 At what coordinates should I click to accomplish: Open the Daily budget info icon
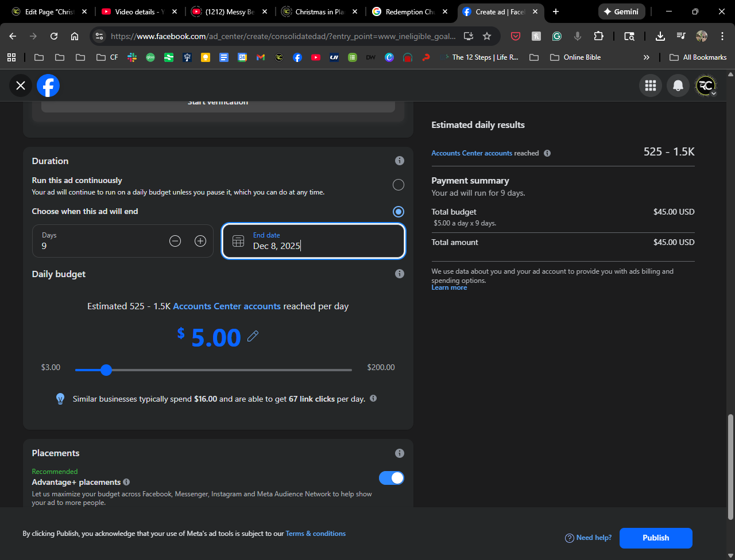coord(400,274)
